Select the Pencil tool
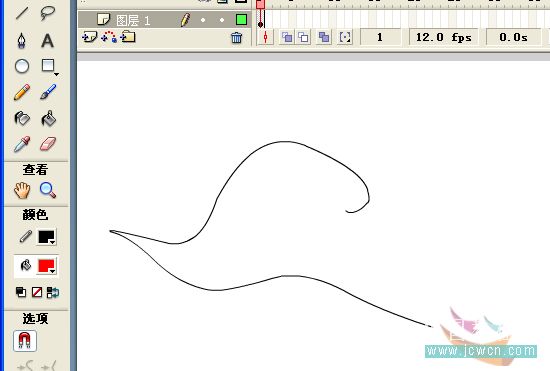 point(22,92)
